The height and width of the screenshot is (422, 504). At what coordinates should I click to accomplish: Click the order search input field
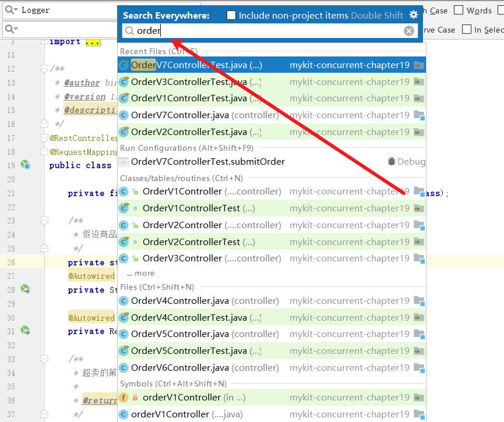pyautogui.click(x=270, y=31)
